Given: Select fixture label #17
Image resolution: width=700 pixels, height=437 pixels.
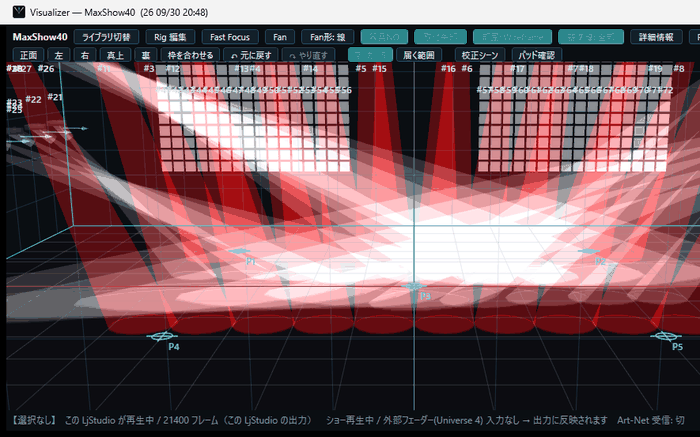Looking at the screenshot, I should (517, 69).
